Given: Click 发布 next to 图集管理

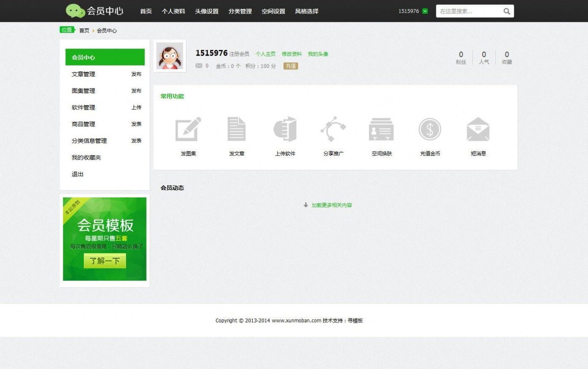Looking at the screenshot, I should [x=136, y=91].
